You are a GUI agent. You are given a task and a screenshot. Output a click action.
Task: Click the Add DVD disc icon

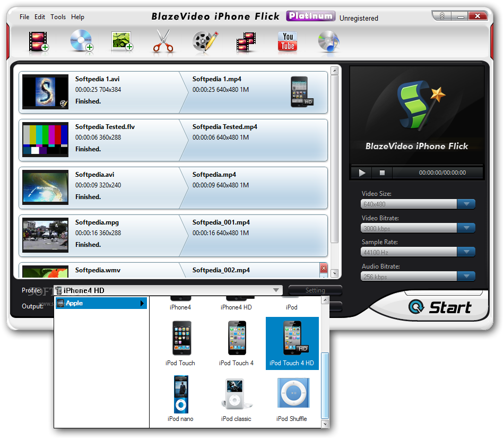coord(81,40)
